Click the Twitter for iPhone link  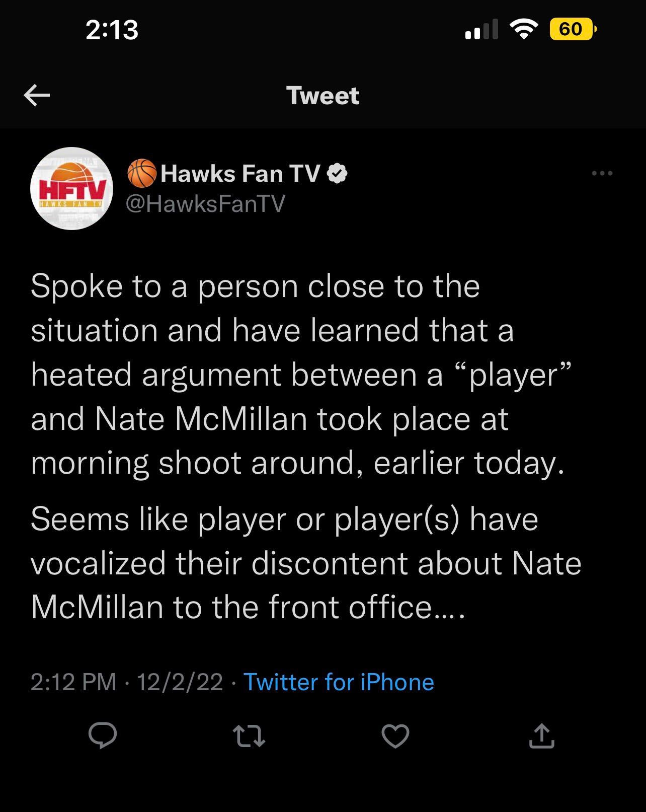point(339,682)
